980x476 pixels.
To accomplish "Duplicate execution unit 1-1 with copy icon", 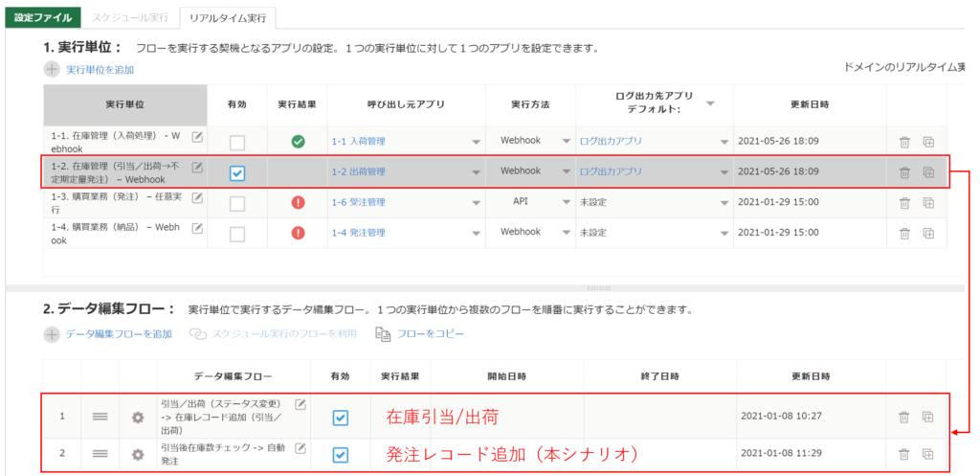I will point(928,142).
